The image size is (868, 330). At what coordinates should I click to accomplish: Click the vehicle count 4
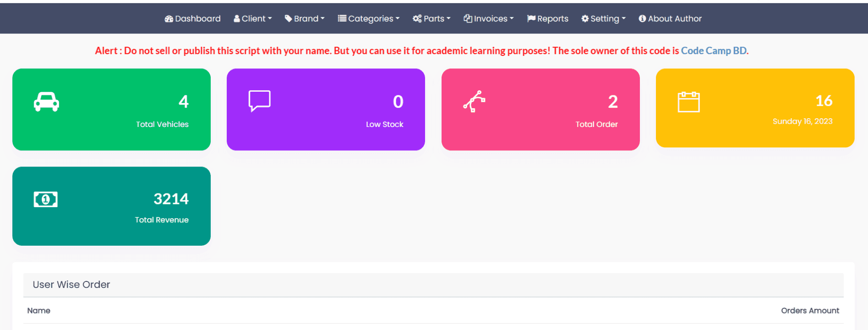pos(184,101)
